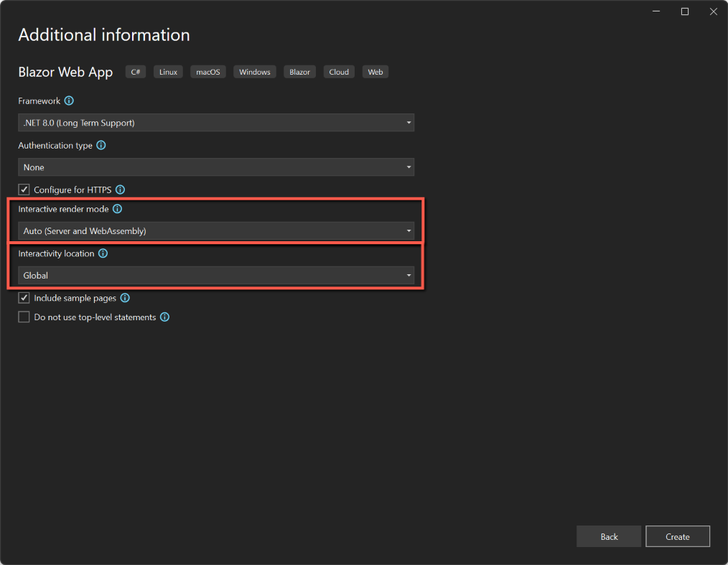Select the C# project tag
The width and height of the screenshot is (728, 565).
[135, 71]
